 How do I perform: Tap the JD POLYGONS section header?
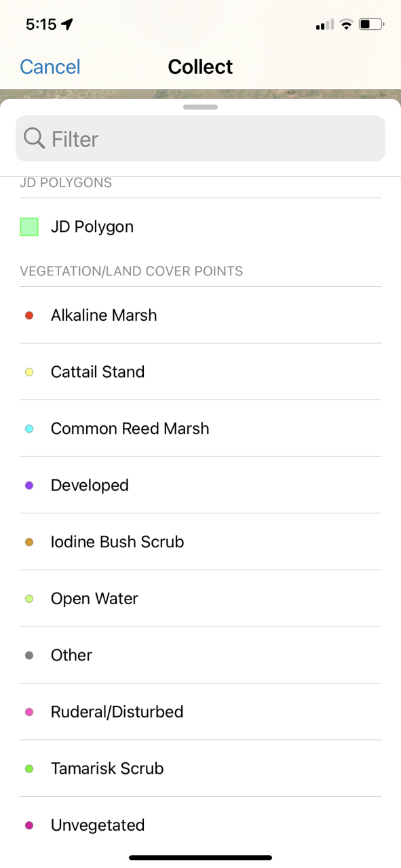pyautogui.click(x=66, y=182)
